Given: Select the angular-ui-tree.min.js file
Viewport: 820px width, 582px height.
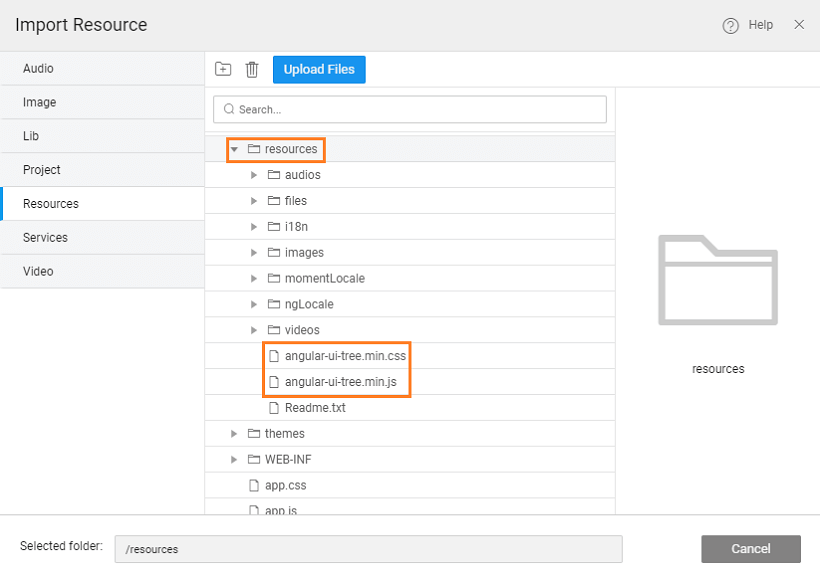Looking at the screenshot, I should (341, 382).
